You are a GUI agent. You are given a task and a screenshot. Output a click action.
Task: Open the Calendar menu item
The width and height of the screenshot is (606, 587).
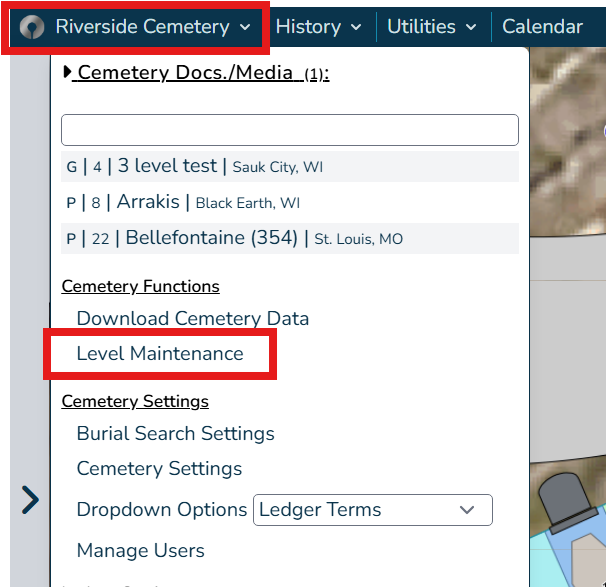(542, 27)
